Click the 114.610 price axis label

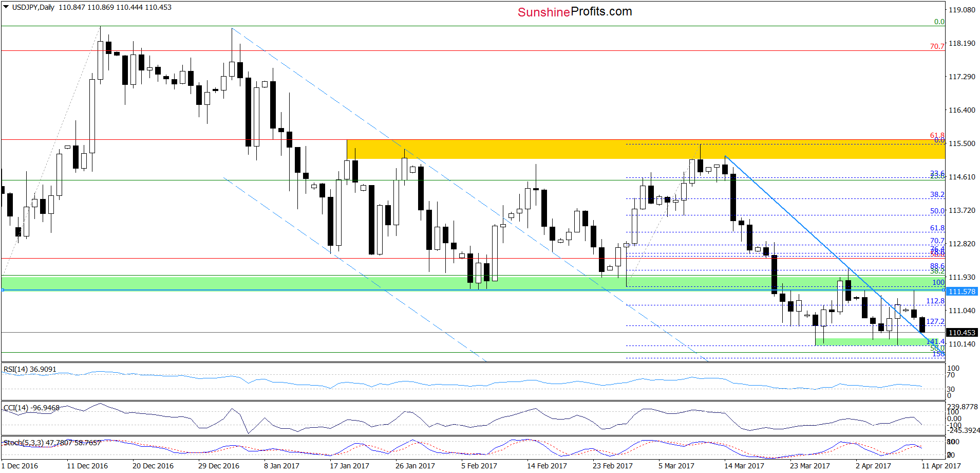pyautogui.click(x=962, y=177)
